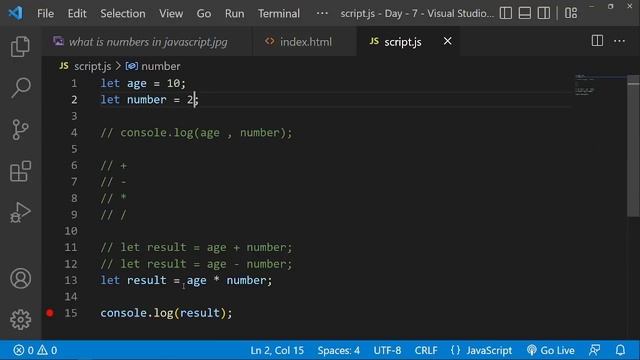Change indentation via 'Spaces: 4'
The width and height of the screenshot is (640, 360).
(x=339, y=350)
